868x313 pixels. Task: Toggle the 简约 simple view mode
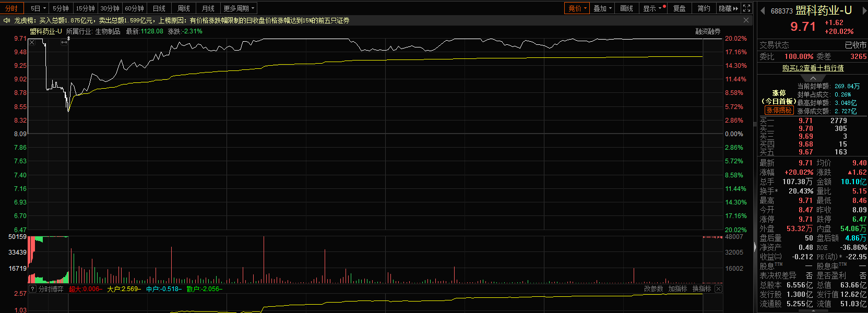click(704, 8)
